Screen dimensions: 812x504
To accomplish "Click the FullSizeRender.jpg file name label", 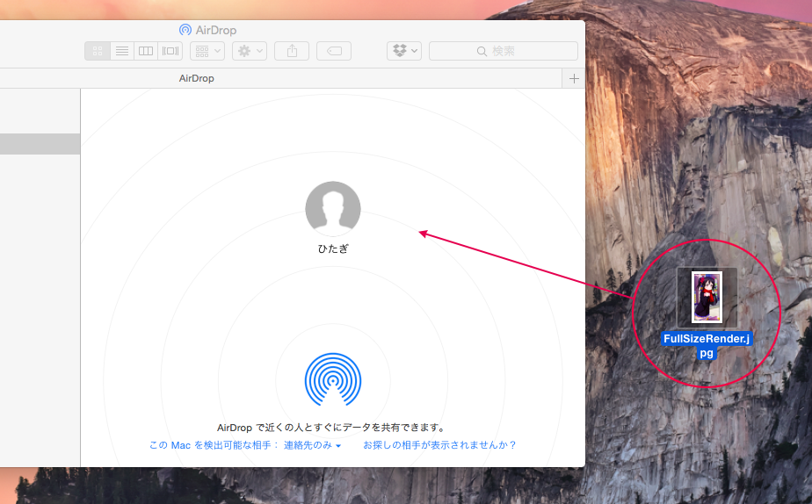I will tap(707, 346).
